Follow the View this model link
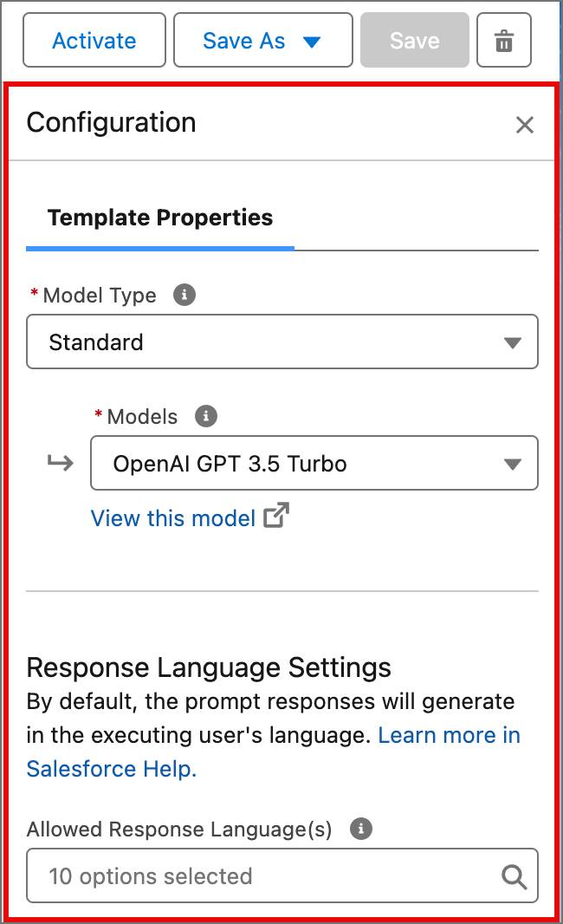 coord(172,517)
